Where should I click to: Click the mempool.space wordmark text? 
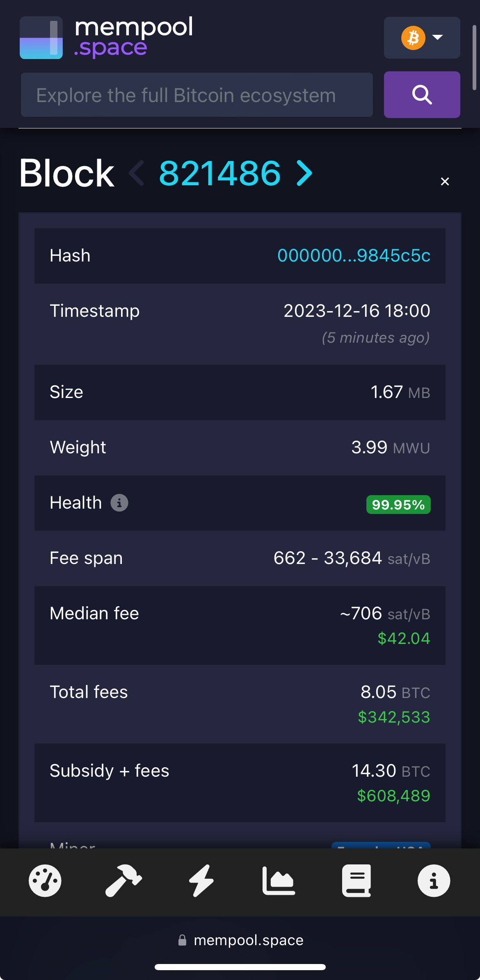pos(133,37)
